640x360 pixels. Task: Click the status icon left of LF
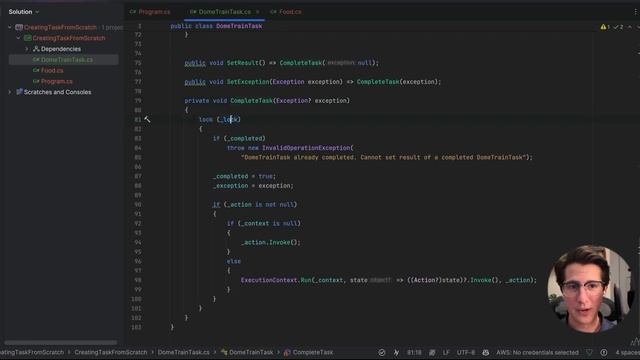432,352
